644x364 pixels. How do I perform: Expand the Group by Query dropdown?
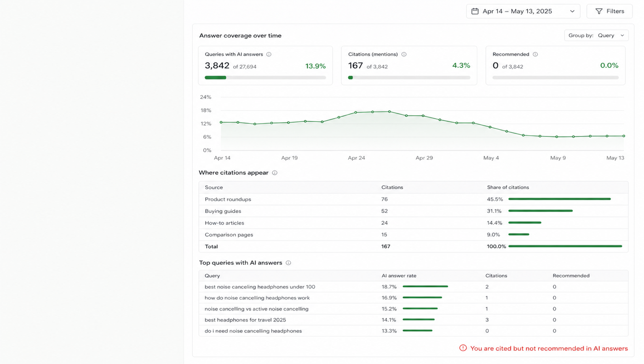[x=596, y=35]
